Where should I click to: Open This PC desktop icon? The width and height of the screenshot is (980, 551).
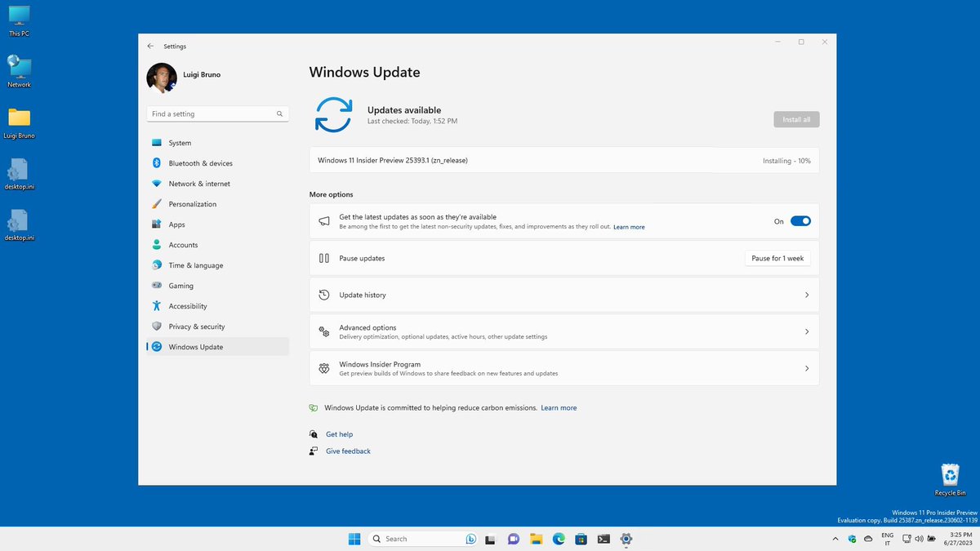[x=19, y=21]
